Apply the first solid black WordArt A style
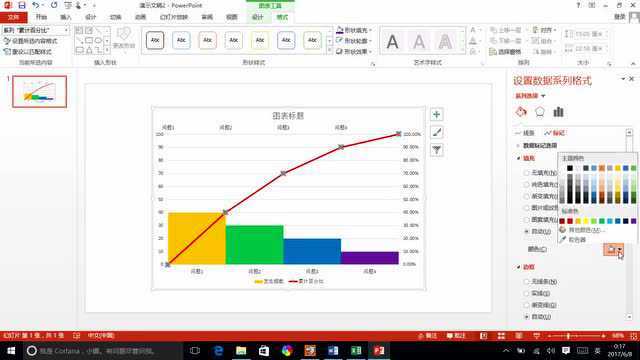 pos(392,41)
